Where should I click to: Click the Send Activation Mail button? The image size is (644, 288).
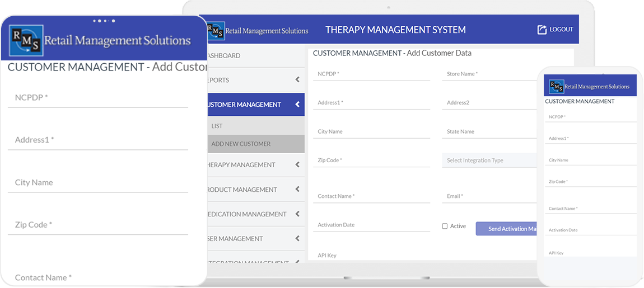(x=506, y=229)
